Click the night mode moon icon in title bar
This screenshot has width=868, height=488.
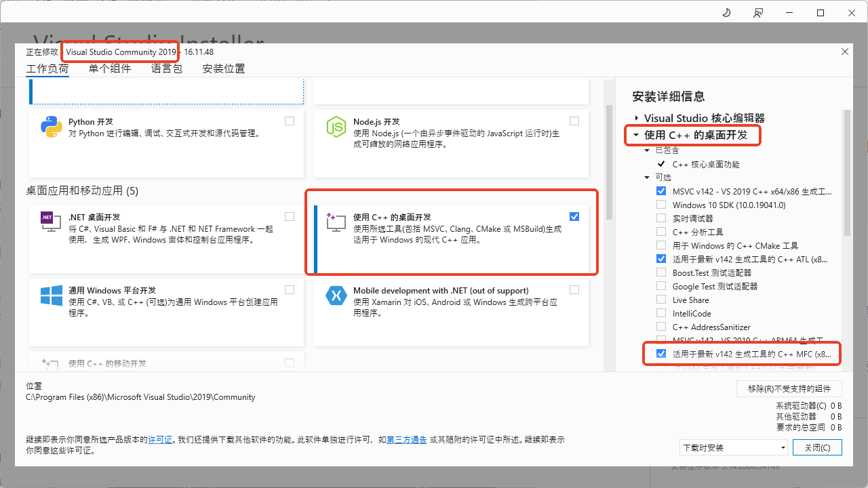click(x=726, y=13)
